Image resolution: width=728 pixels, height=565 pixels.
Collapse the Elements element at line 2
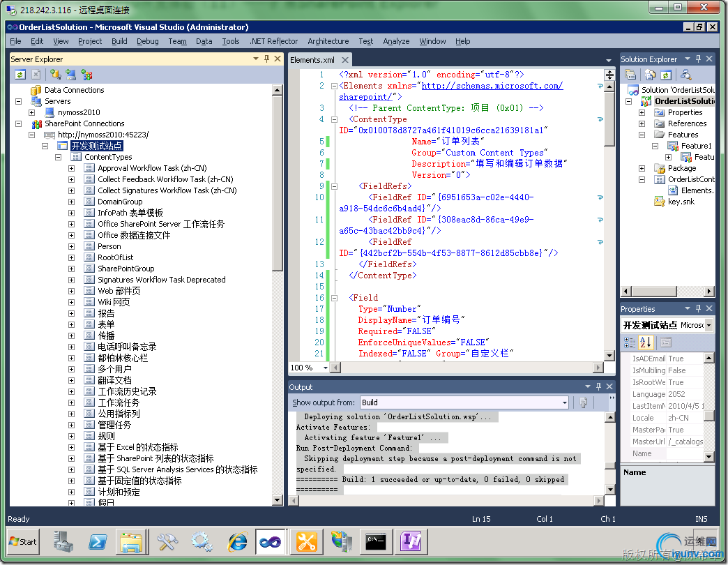(334, 86)
